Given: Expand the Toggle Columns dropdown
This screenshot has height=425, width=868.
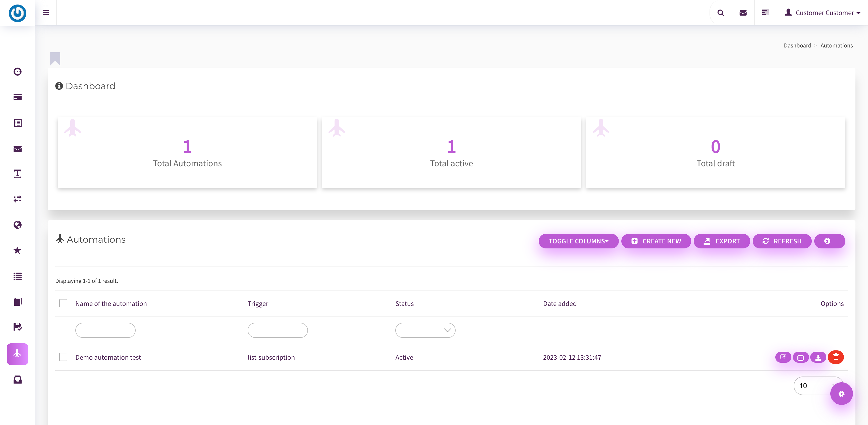Looking at the screenshot, I should [578, 241].
